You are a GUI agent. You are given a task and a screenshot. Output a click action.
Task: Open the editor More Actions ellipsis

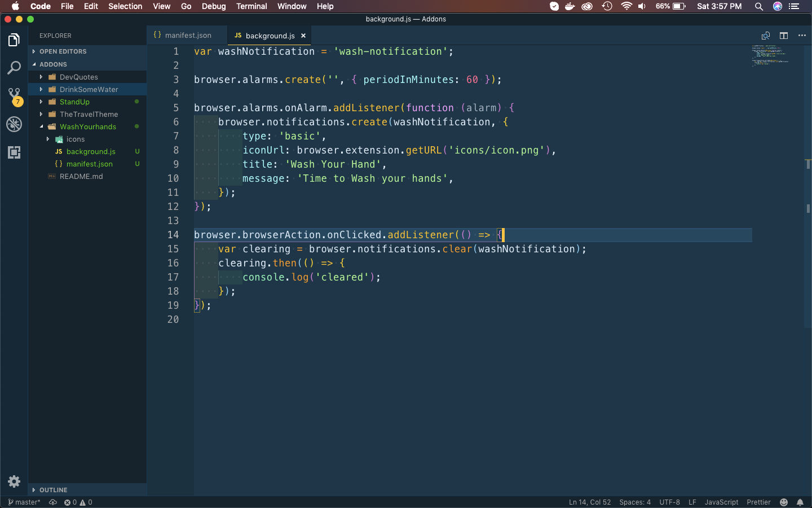(x=802, y=36)
